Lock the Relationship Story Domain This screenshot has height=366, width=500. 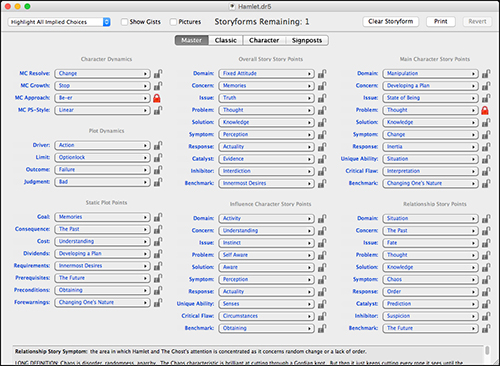coord(486,218)
